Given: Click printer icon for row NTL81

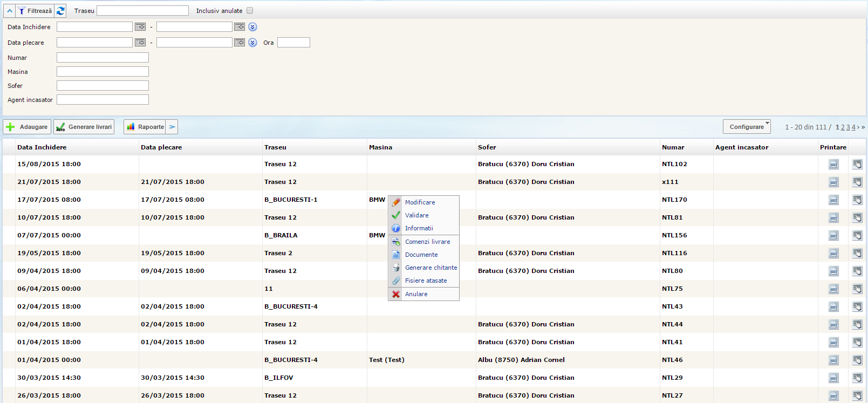Looking at the screenshot, I should tap(833, 218).
